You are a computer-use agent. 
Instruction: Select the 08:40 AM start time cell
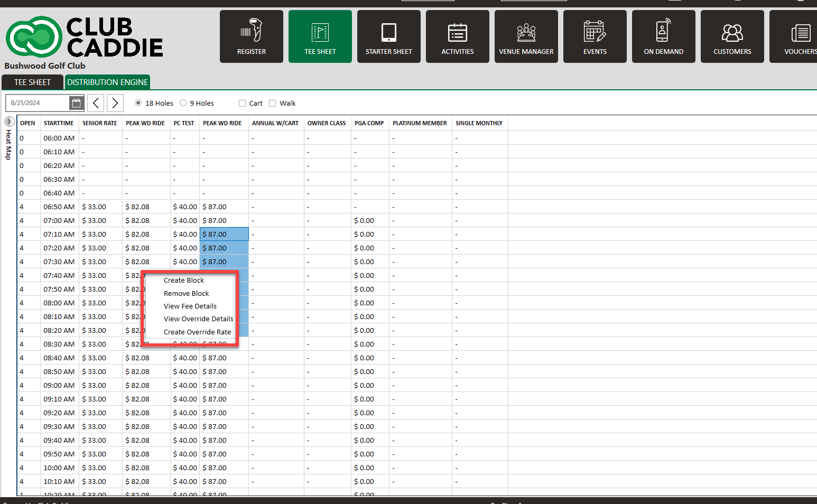[59, 358]
